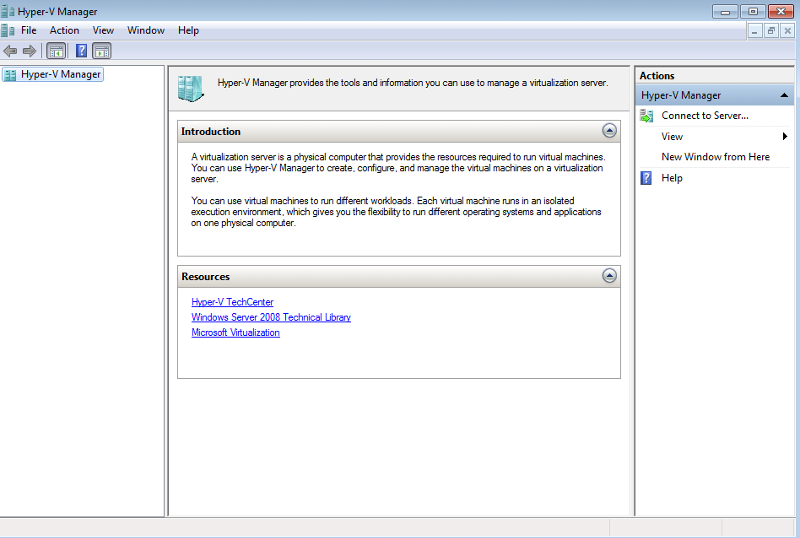
Task: Collapse the Introduction section
Action: pyautogui.click(x=609, y=131)
